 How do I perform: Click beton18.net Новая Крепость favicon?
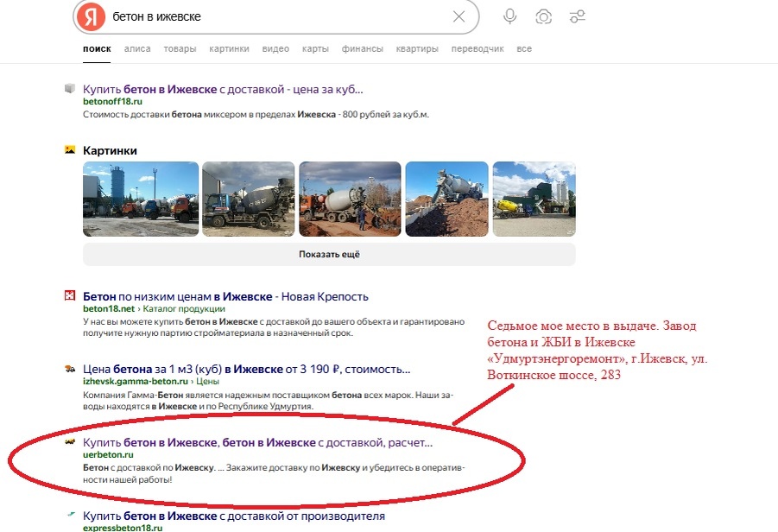pyautogui.click(x=70, y=295)
